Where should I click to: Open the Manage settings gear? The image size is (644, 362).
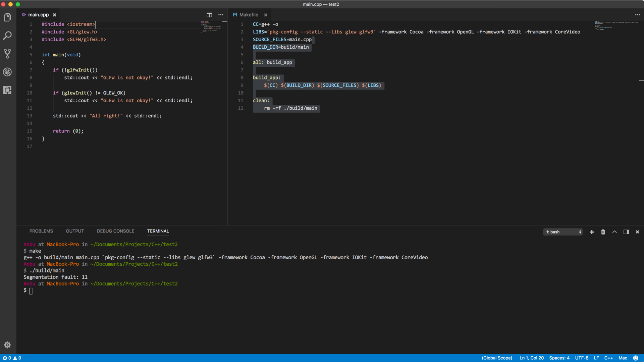7,345
